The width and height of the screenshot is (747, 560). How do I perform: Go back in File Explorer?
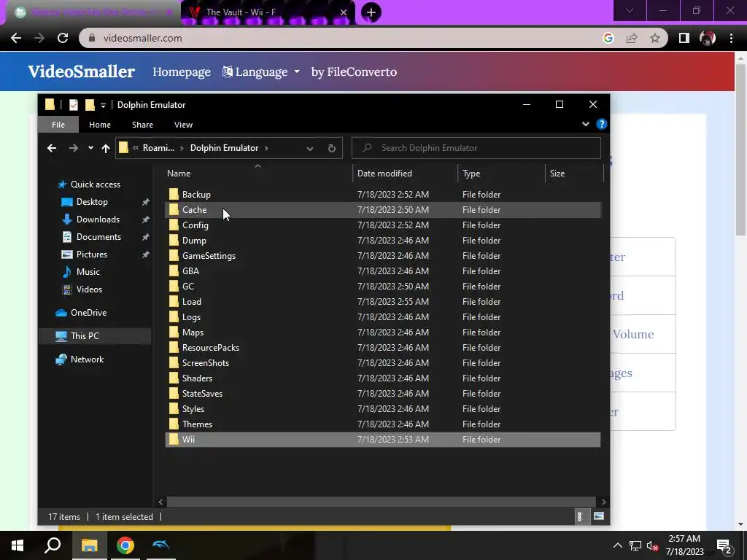52,148
